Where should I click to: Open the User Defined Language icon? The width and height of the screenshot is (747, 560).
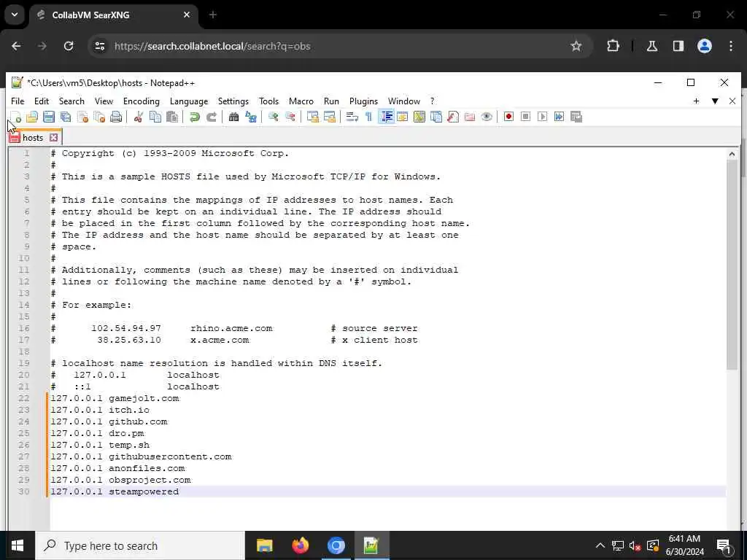(x=403, y=117)
